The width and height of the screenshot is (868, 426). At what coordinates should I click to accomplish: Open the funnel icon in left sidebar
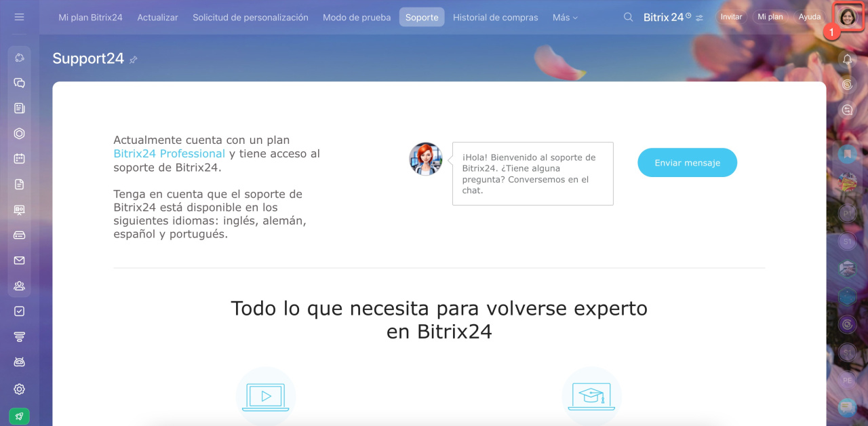(19, 336)
